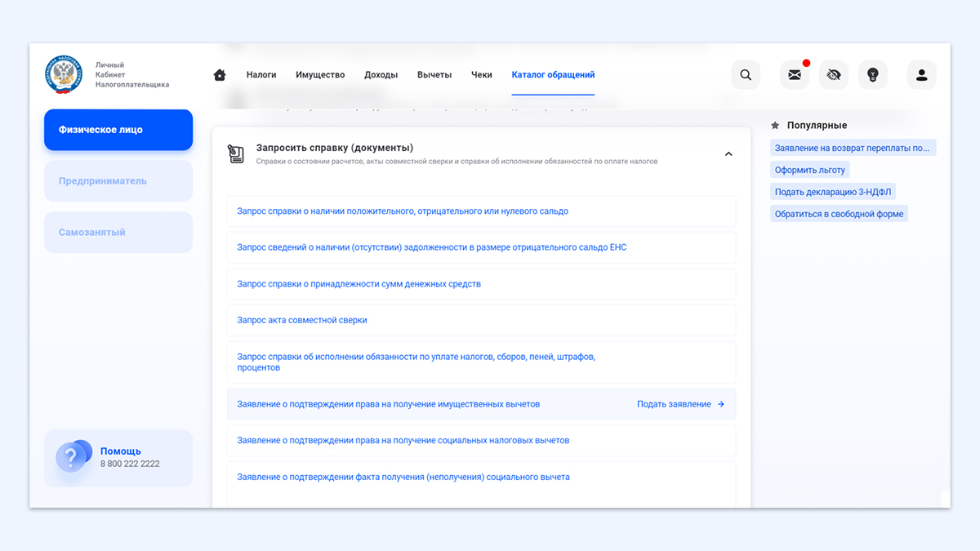Switch to Предприниматель profile
Screen dimensions: 980x551
[118, 181]
